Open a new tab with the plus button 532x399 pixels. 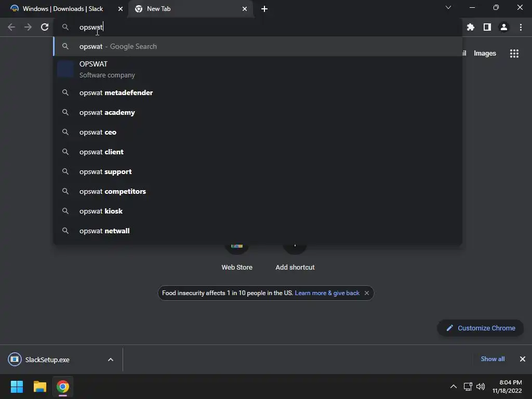pos(264,9)
